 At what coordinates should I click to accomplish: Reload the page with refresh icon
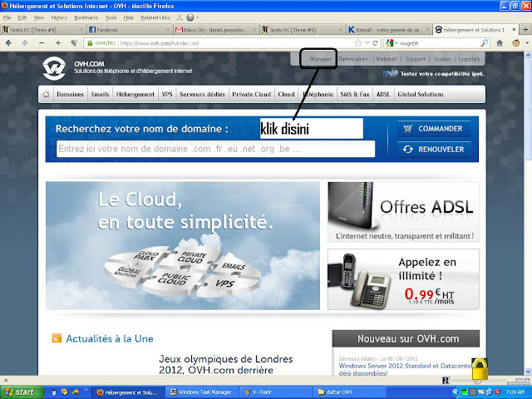click(x=375, y=43)
